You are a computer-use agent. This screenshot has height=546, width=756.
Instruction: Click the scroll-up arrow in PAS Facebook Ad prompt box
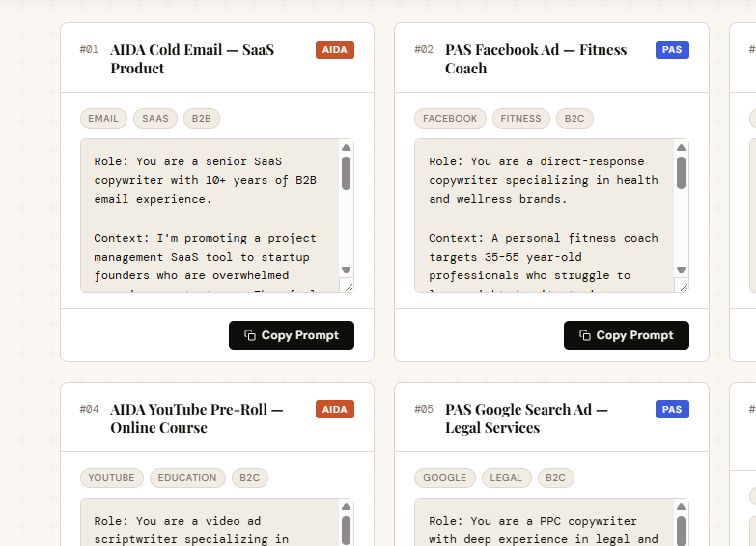pyautogui.click(x=681, y=147)
